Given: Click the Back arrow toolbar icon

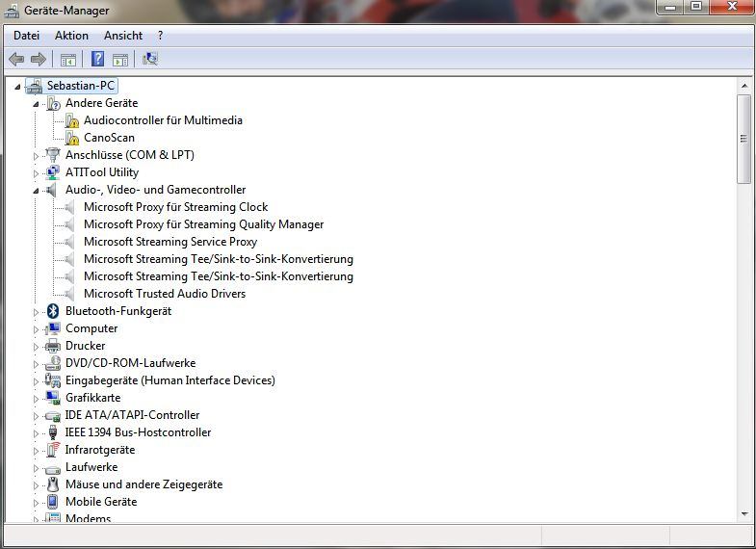Looking at the screenshot, I should (16, 60).
